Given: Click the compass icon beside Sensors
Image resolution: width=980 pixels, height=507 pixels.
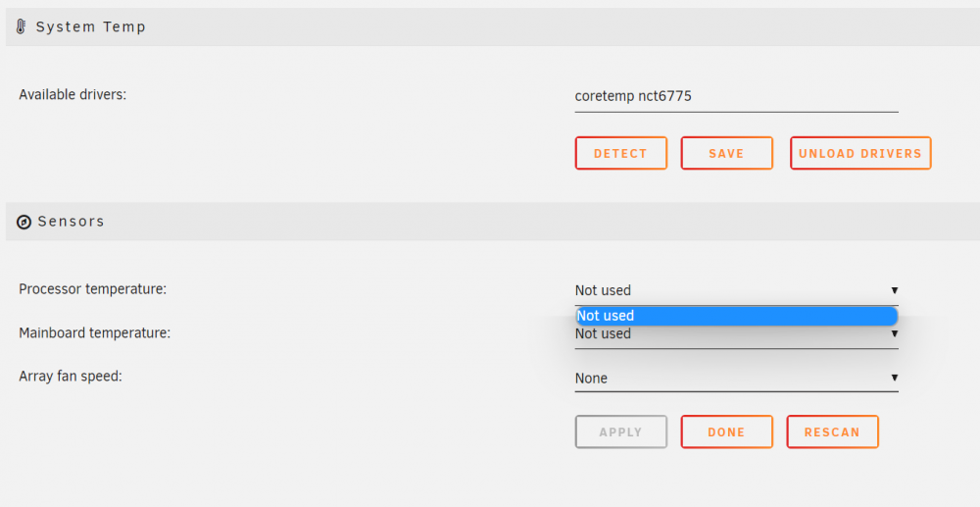Looking at the screenshot, I should (x=24, y=222).
